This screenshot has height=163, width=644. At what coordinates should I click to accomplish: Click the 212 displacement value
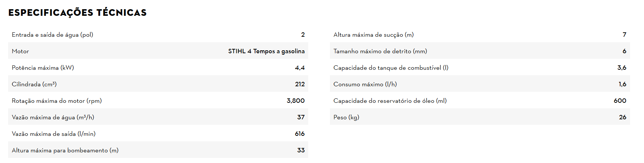pyautogui.click(x=299, y=84)
